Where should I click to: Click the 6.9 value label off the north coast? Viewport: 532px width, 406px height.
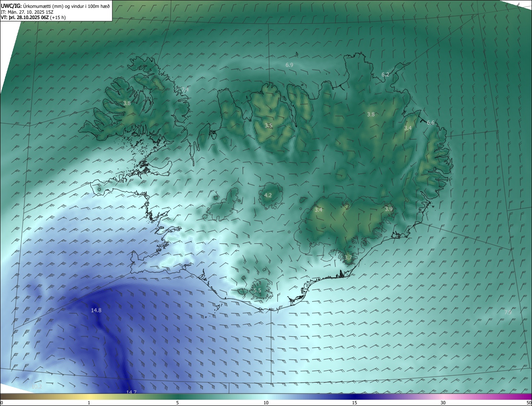289,65
